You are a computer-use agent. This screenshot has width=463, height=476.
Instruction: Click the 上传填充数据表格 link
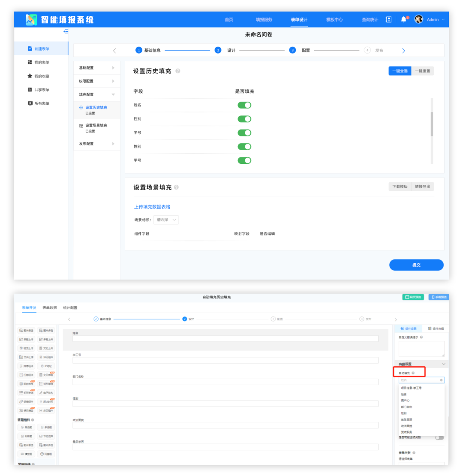pos(152,207)
